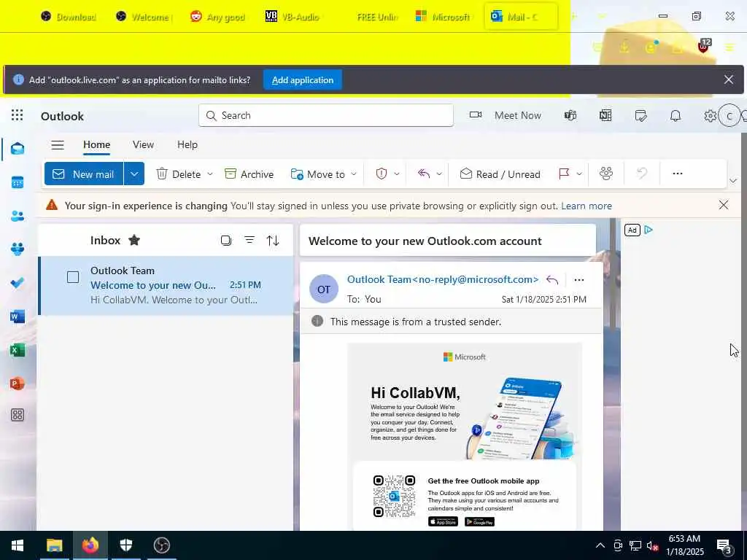Expand the Flag options chevron
The image size is (747, 560).
578,174
